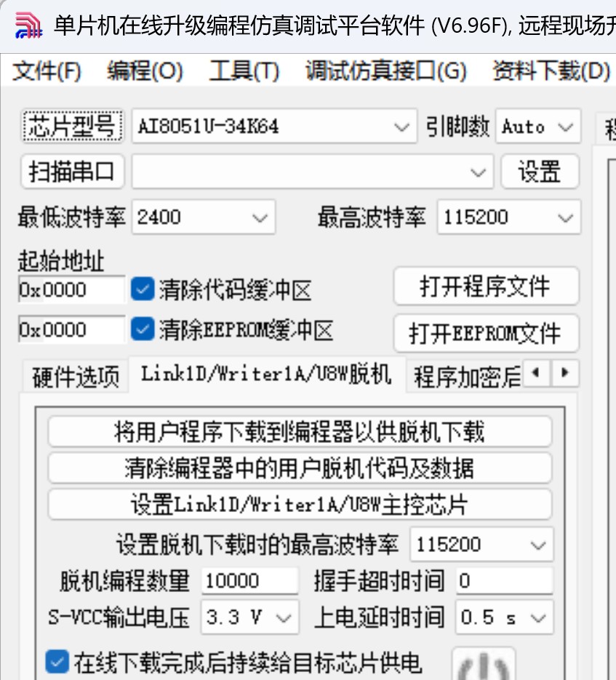Click 将用户程序下载到编程器以供脱机下载
616x680 pixels.
(299, 431)
